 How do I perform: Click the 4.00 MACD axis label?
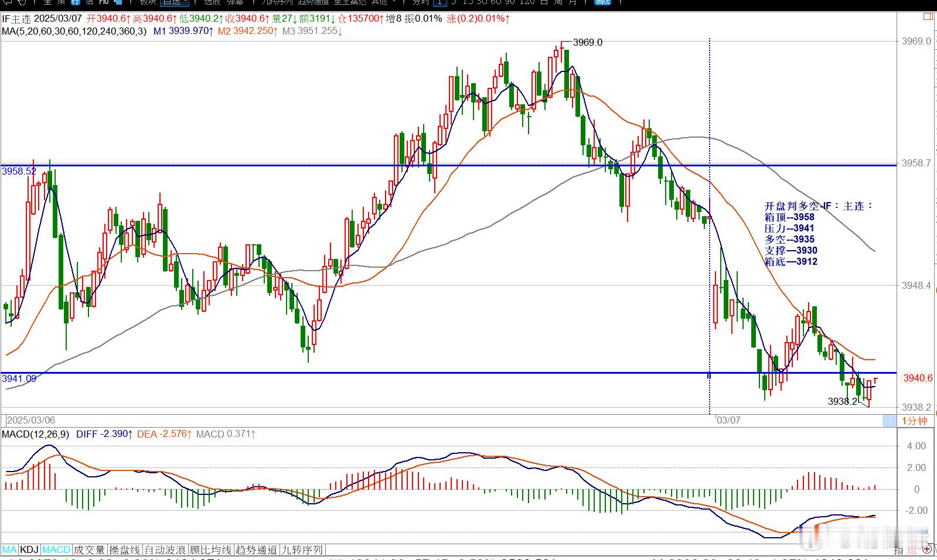tap(916, 446)
